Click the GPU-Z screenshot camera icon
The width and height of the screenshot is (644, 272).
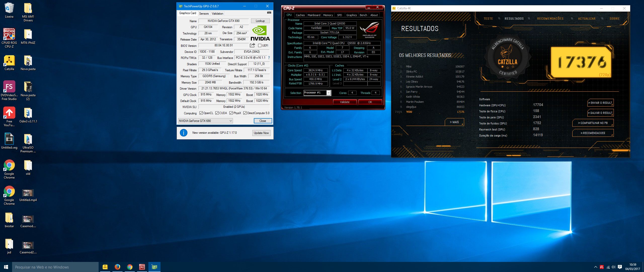click(x=269, y=13)
